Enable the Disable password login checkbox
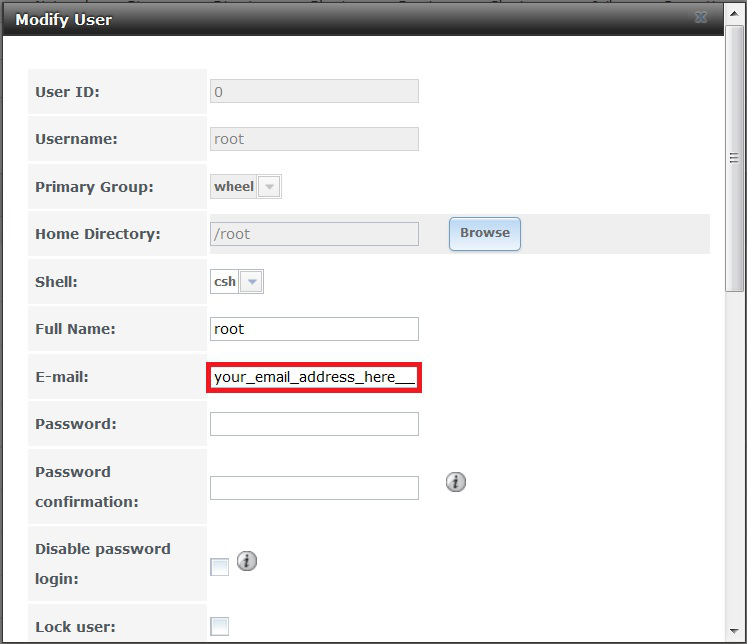 click(219, 567)
